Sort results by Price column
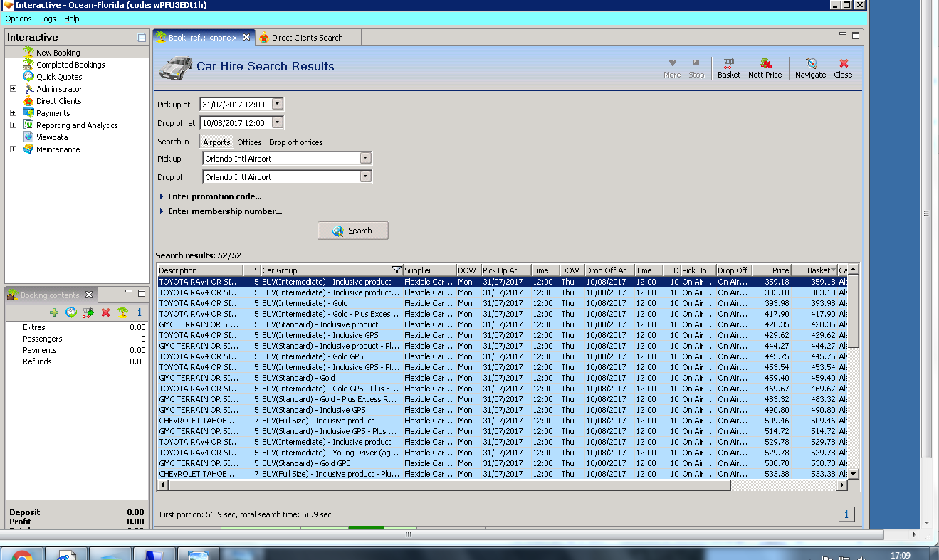Screen dimensions: 939x560 tap(772, 270)
